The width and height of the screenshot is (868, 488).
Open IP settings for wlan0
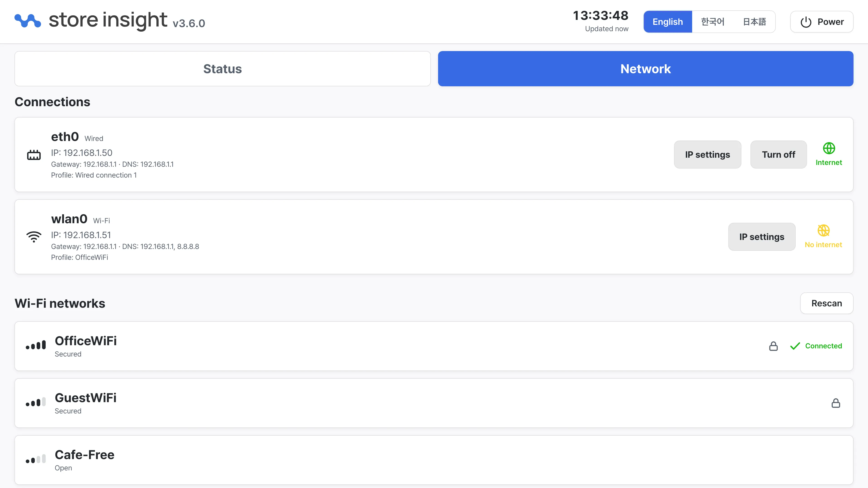point(762,237)
